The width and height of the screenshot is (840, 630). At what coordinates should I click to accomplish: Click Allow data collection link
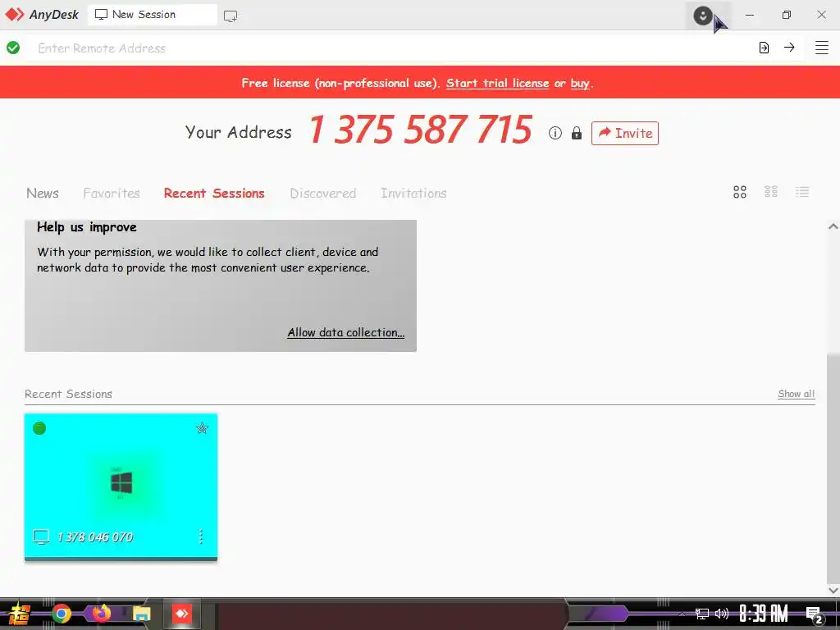345,332
